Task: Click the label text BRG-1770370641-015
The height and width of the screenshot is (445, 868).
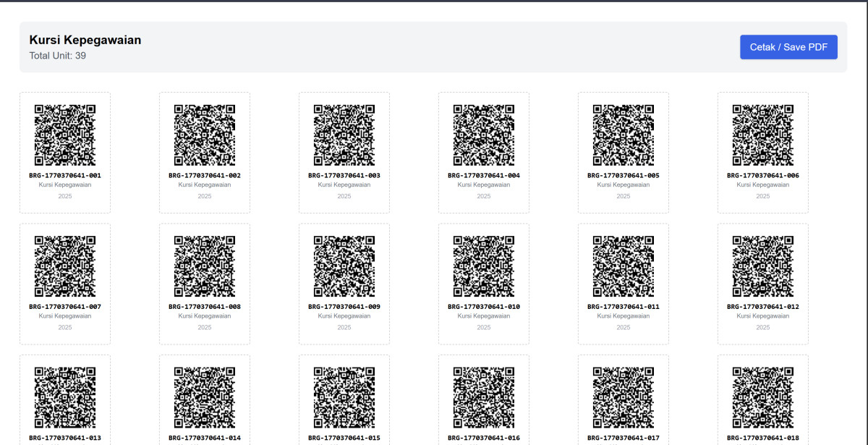Action: [344, 438]
